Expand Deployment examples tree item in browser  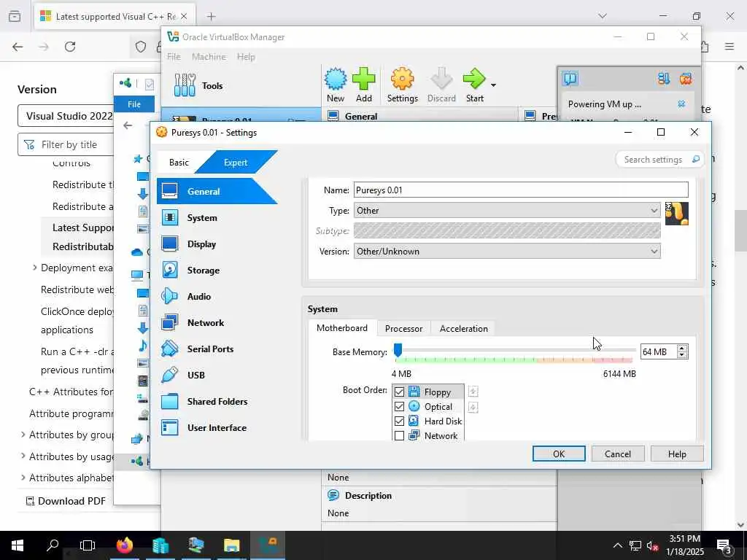click(x=34, y=268)
